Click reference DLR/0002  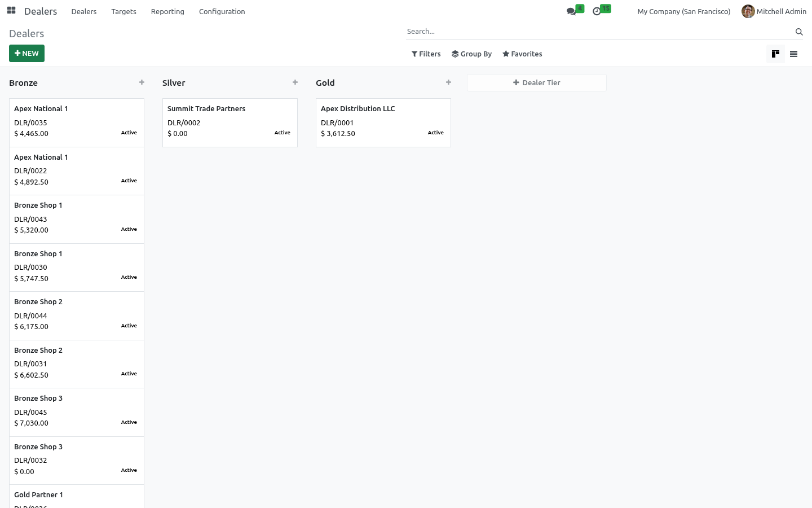184,123
